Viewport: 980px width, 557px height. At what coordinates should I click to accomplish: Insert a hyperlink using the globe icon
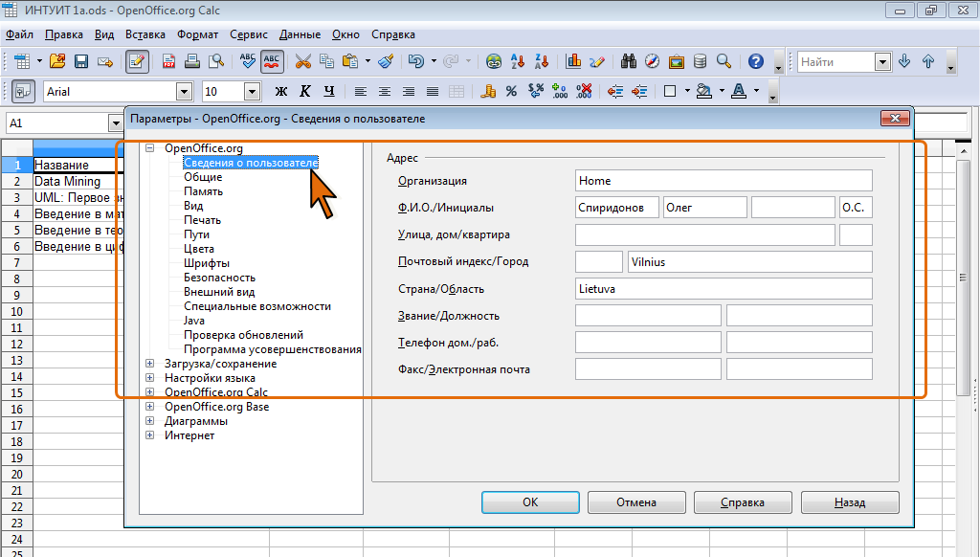pyautogui.click(x=494, y=61)
